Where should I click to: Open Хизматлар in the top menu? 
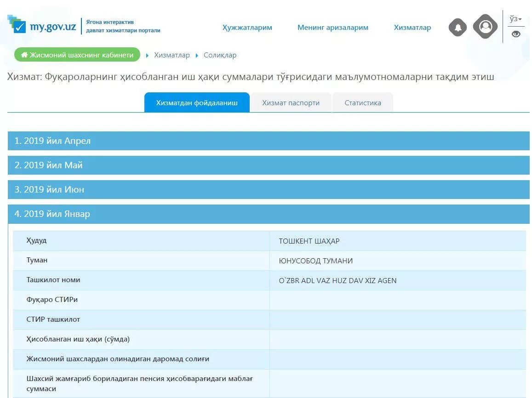click(x=412, y=28)
